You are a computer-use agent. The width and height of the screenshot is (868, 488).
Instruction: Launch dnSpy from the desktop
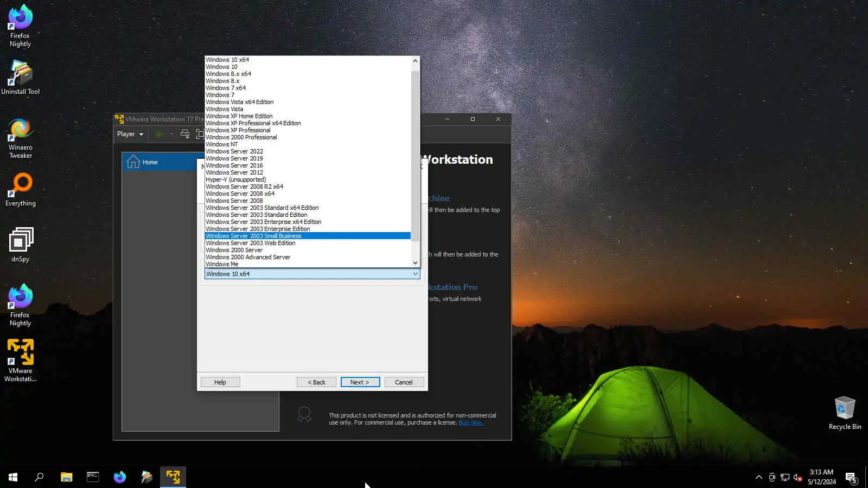pyautogui.click(x=20, y=245)
